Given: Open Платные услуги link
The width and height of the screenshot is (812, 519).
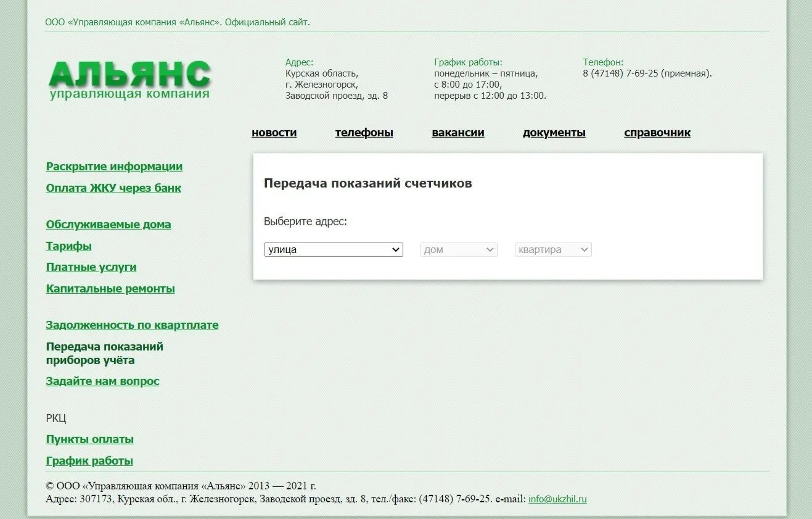Looking at the screenshot, I should click(91, 267).
